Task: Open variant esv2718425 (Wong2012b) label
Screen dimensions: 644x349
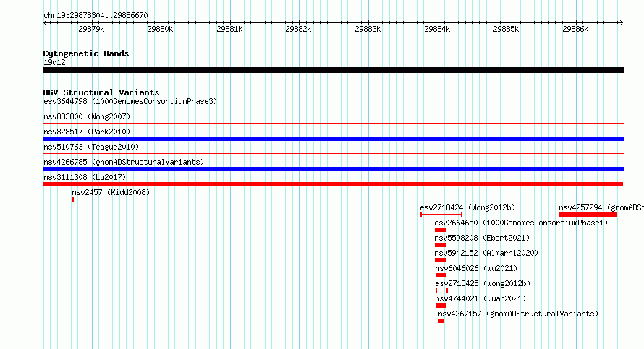Action: (x=483, y=283)
